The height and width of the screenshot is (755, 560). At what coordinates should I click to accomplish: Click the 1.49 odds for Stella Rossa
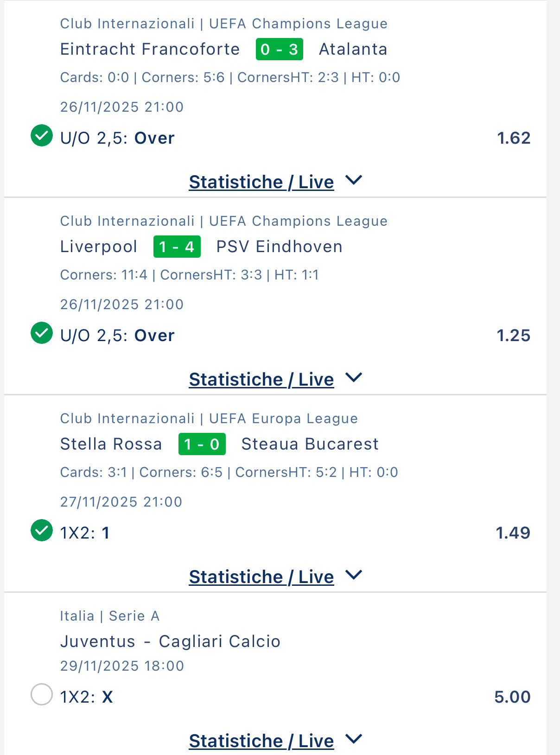click(x=513, y=533)
